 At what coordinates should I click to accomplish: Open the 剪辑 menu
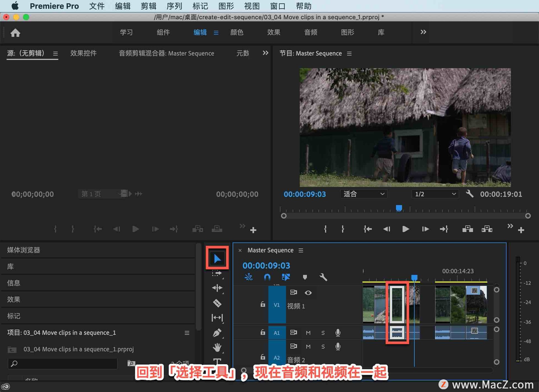(x=149, y=6)
